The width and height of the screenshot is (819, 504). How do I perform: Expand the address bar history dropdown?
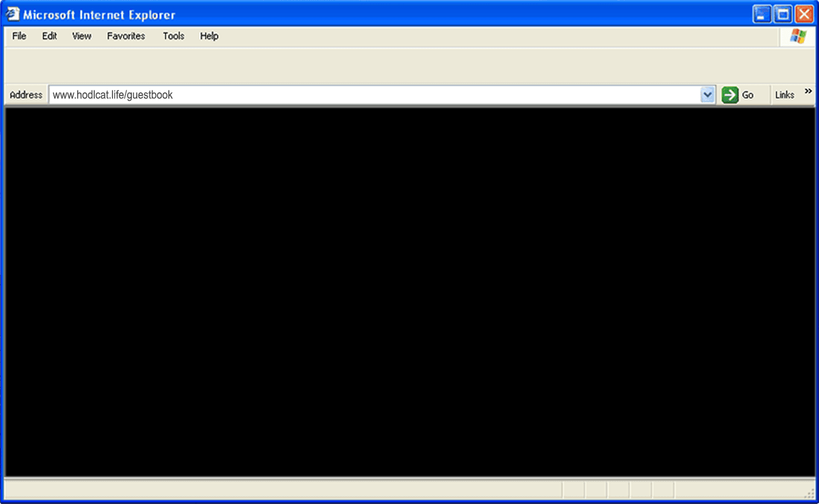click(x=708, y=95)
